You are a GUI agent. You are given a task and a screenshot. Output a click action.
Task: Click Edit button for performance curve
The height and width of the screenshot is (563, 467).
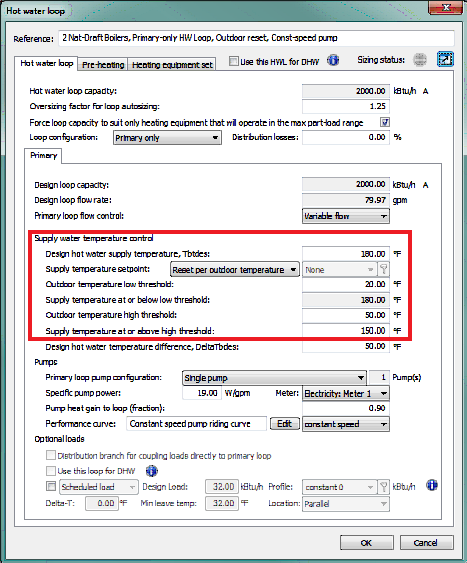coord(285,424)
